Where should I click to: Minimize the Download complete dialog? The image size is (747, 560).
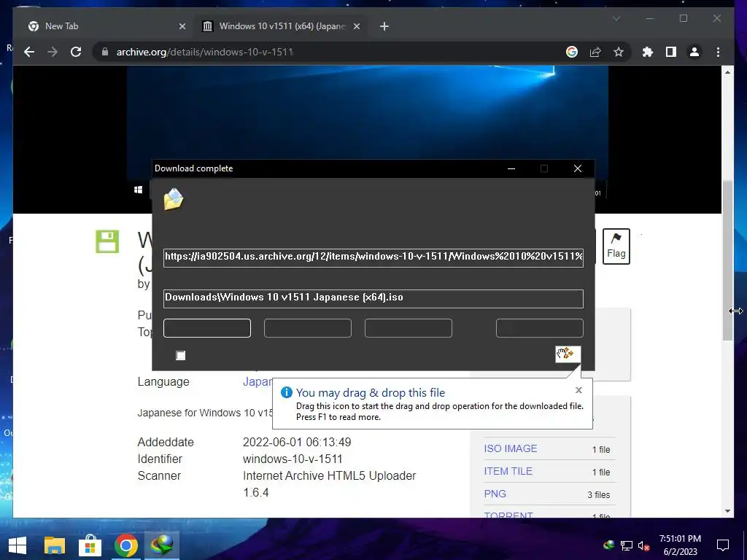[511, 168]
